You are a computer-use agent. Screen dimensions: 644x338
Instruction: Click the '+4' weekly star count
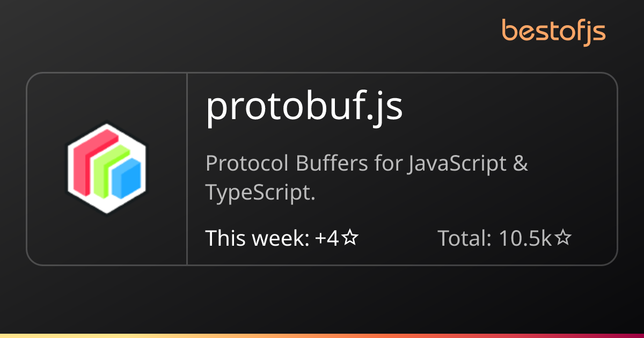pyautogui.click(x=327, y=238)
